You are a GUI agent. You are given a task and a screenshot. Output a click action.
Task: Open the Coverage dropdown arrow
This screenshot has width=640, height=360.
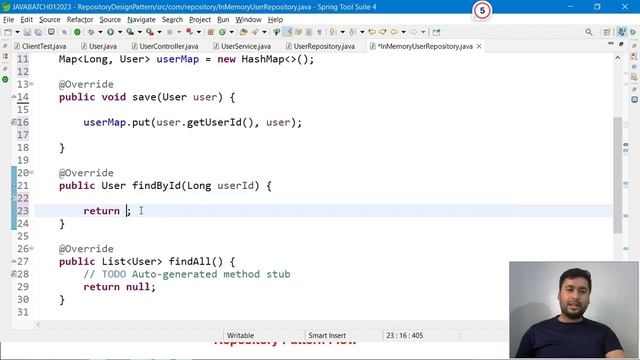point(140,32)
